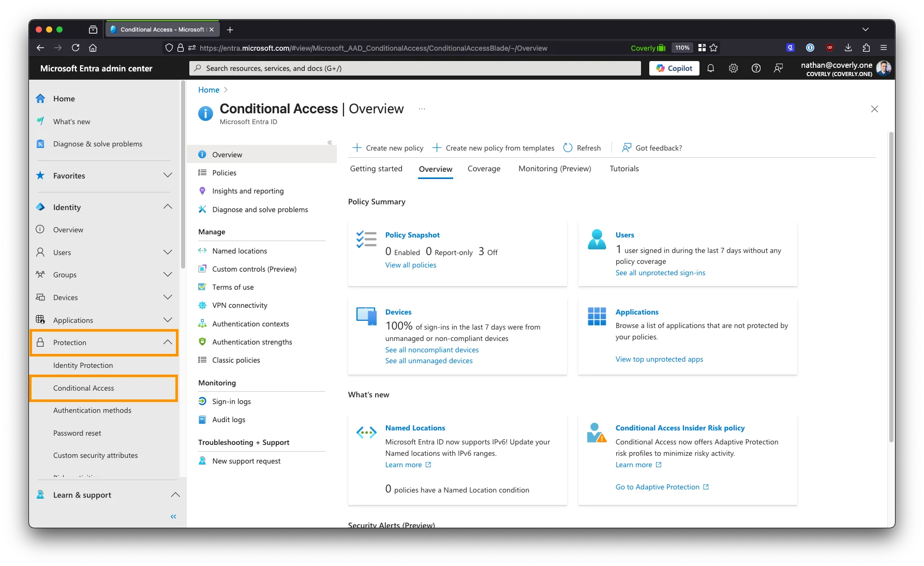Click the notifications bell icon

(710, 68)
